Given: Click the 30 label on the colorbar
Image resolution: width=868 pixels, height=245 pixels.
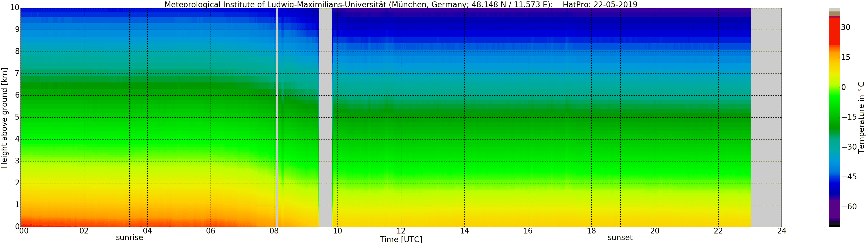Looking at the screenshot, I should click(x=846, y=27).
